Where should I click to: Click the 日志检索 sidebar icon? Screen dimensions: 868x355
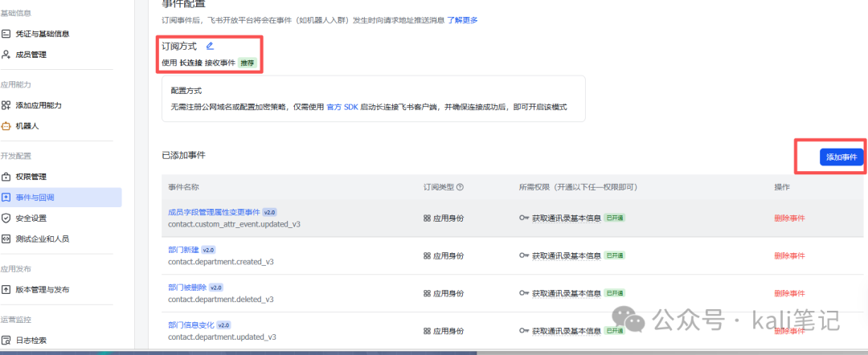tap(6, 340)
